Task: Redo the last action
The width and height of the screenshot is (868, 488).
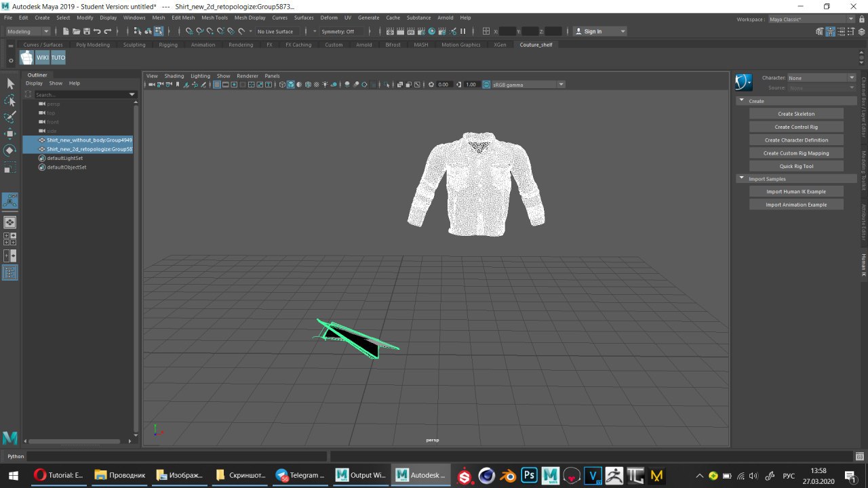Action: click(x=107, y=31)
